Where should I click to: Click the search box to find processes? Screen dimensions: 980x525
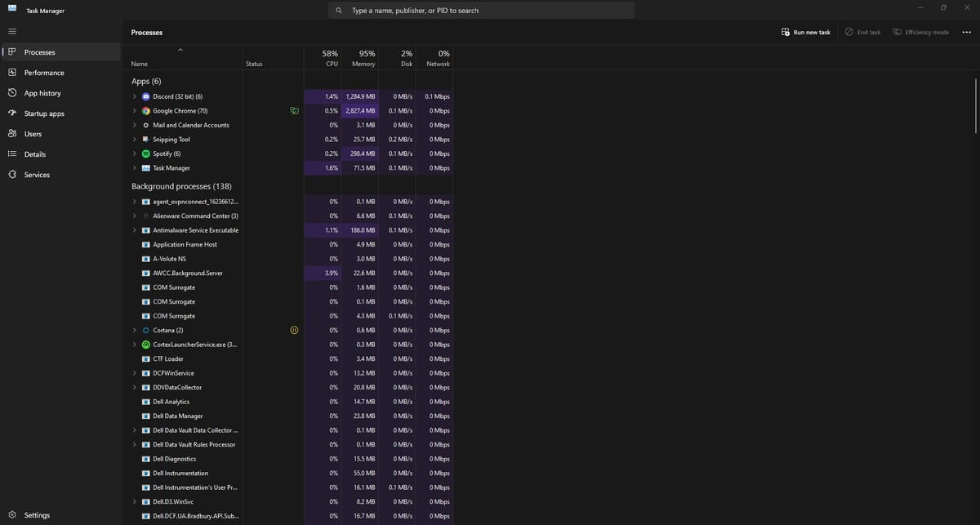482,11
